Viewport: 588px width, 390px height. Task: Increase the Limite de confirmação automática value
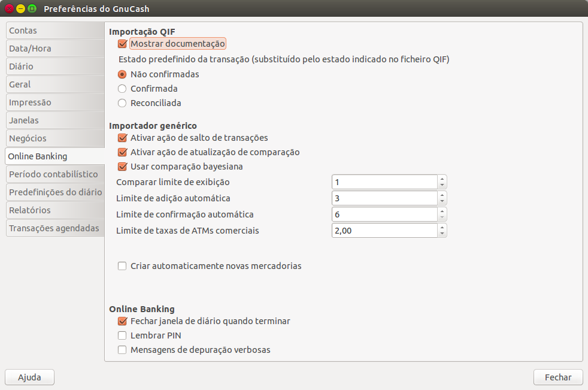442,211
